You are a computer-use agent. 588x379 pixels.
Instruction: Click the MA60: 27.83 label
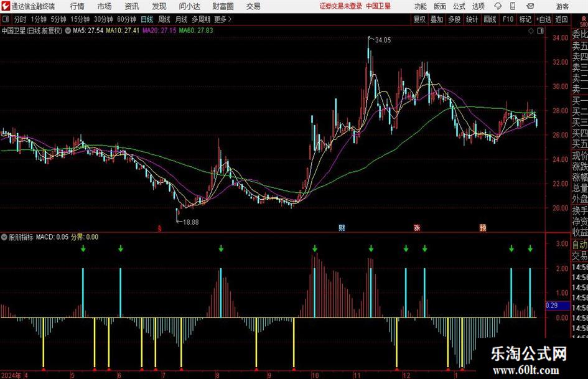coord(196,30)
